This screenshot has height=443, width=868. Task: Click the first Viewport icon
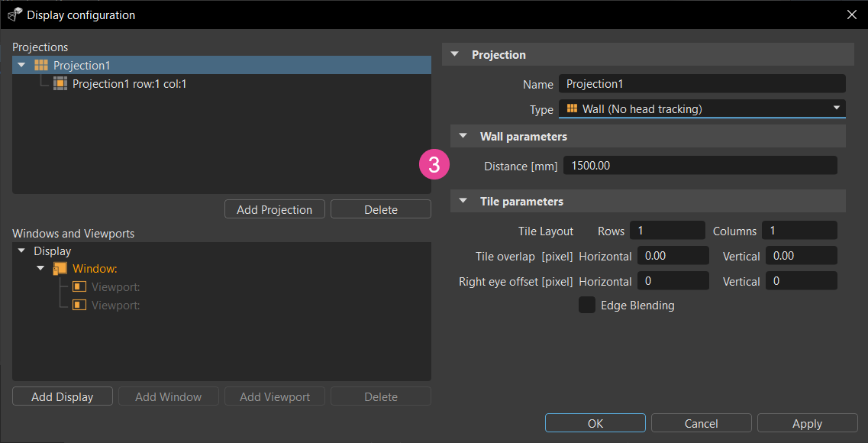point(79,287)
